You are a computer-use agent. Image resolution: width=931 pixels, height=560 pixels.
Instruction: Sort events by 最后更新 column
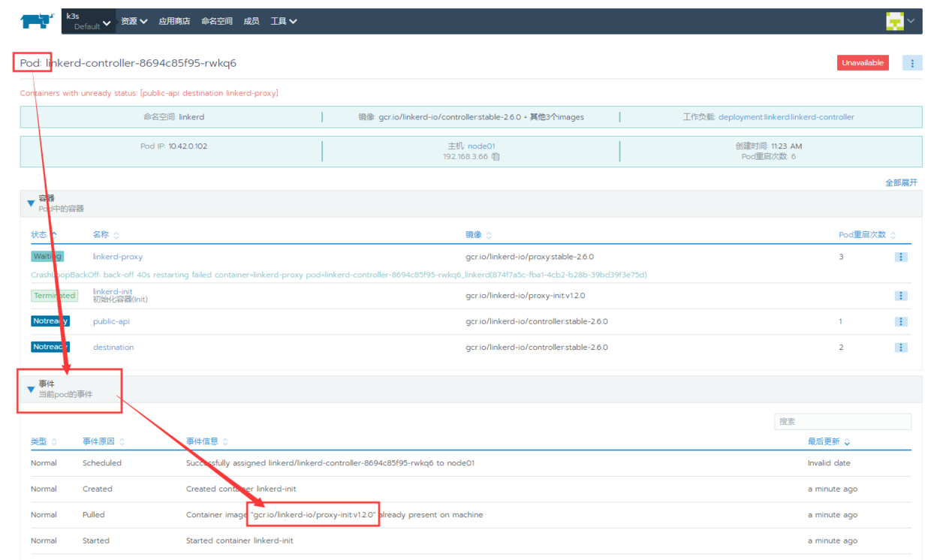(x=829, y=441)
